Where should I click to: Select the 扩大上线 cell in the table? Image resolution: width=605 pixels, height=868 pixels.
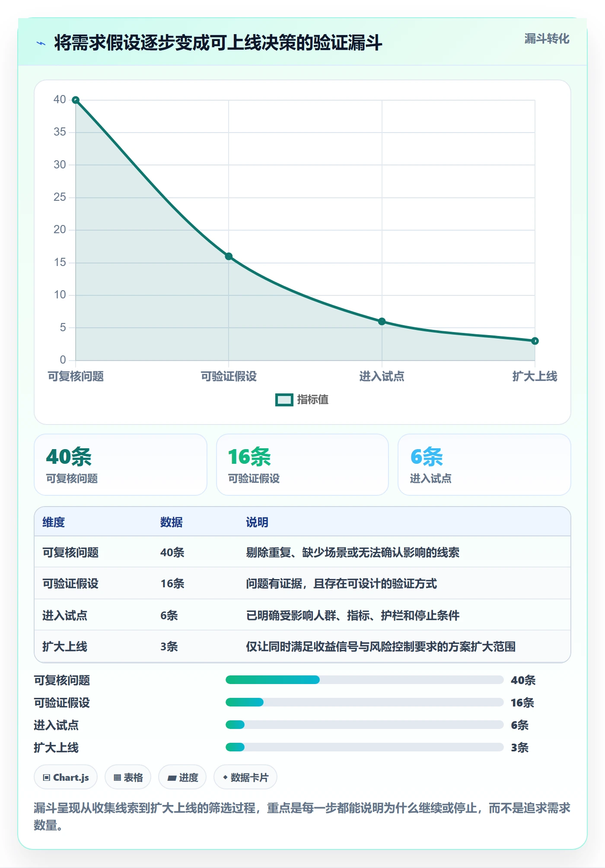click(x=65, y=647)
